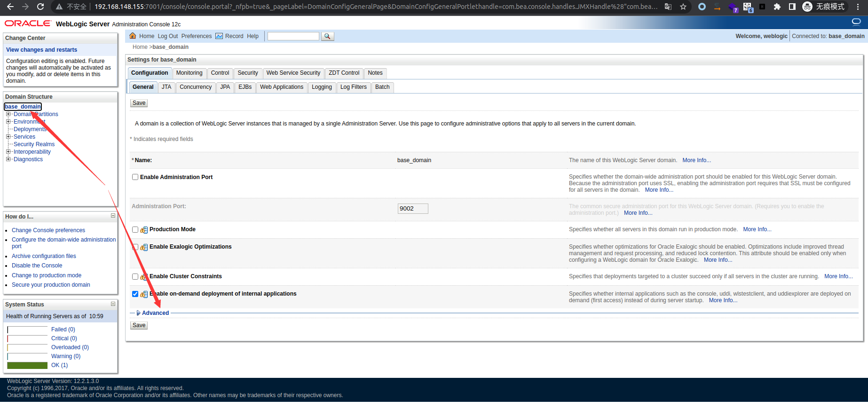
Task: Collapse the How do I panel
Action: [x=113, y=216]
